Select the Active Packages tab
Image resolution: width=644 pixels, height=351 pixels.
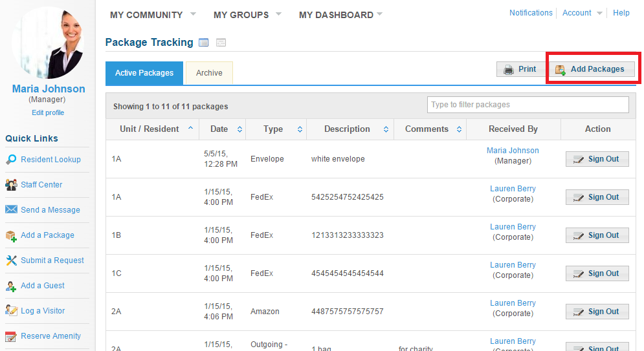tap(144, 73)
